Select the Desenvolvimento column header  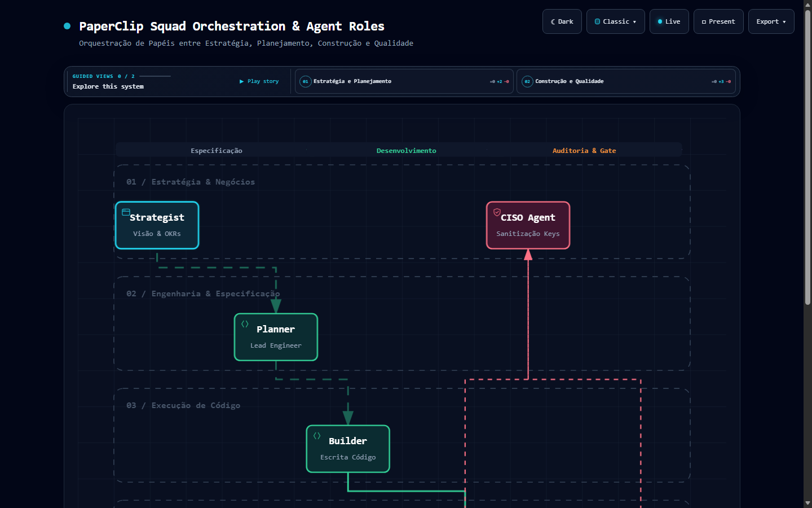[406, 151]
